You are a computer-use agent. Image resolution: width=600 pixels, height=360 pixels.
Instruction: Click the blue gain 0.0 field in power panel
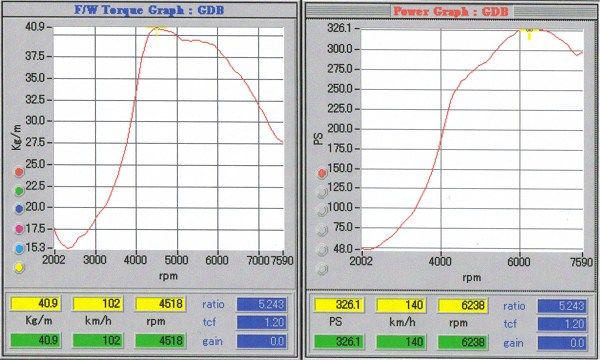562,343
